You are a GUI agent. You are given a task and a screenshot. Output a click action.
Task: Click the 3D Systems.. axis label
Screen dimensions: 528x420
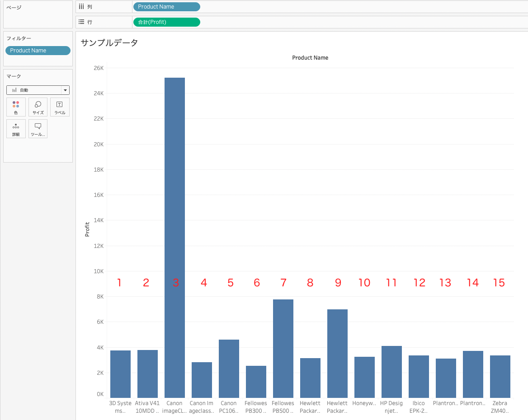click(x=120, y=407)
